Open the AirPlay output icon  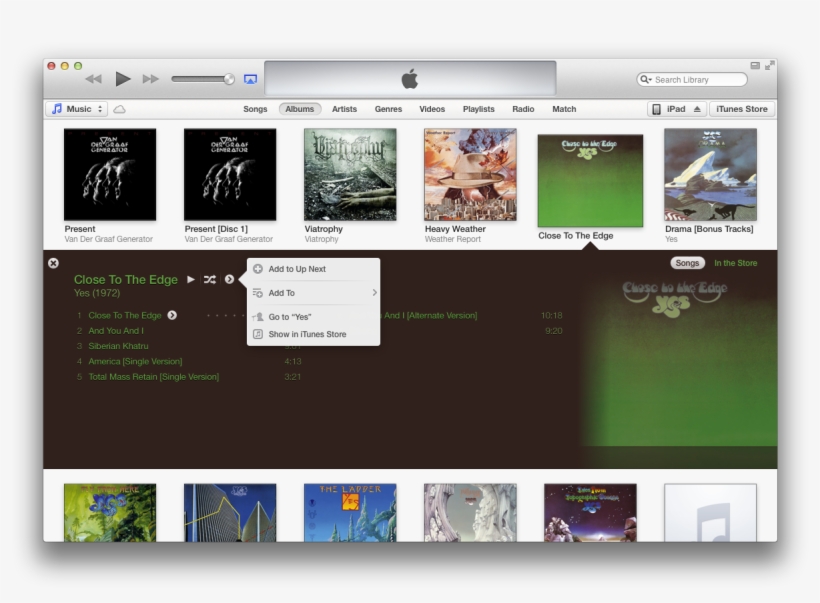coord(250,79)
